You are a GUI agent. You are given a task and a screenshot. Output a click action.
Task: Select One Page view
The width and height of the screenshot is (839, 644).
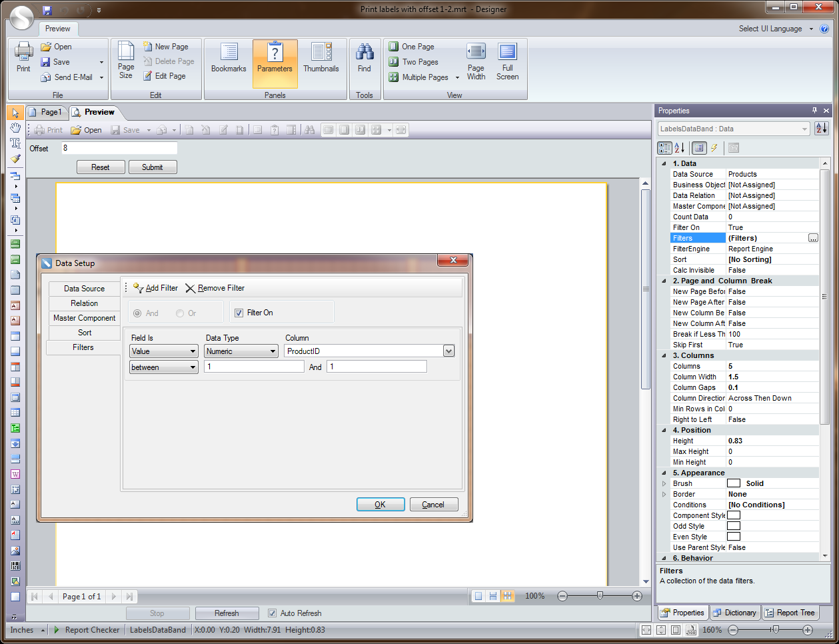[411, 47]
